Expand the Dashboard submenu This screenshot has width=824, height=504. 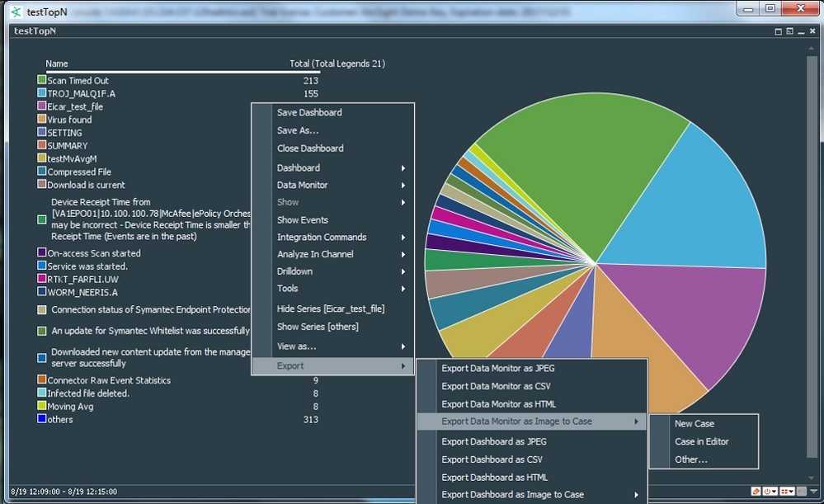coord(333,167)
